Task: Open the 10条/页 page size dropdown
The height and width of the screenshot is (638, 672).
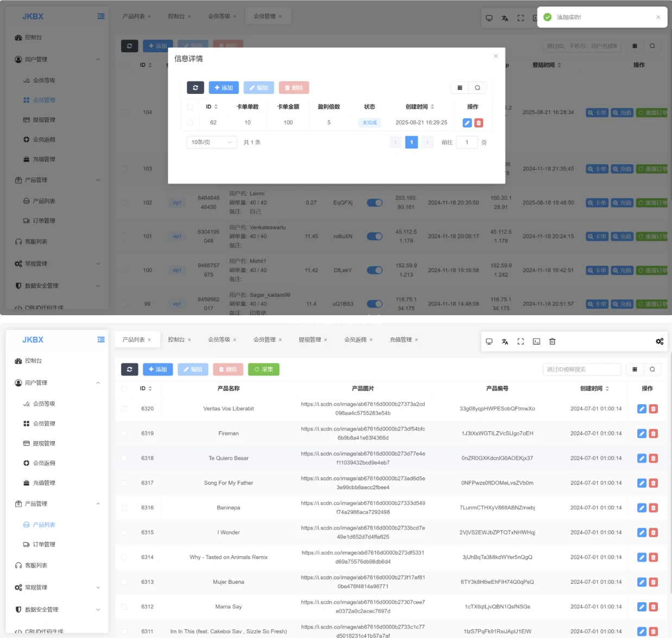Action: point(212,142)
